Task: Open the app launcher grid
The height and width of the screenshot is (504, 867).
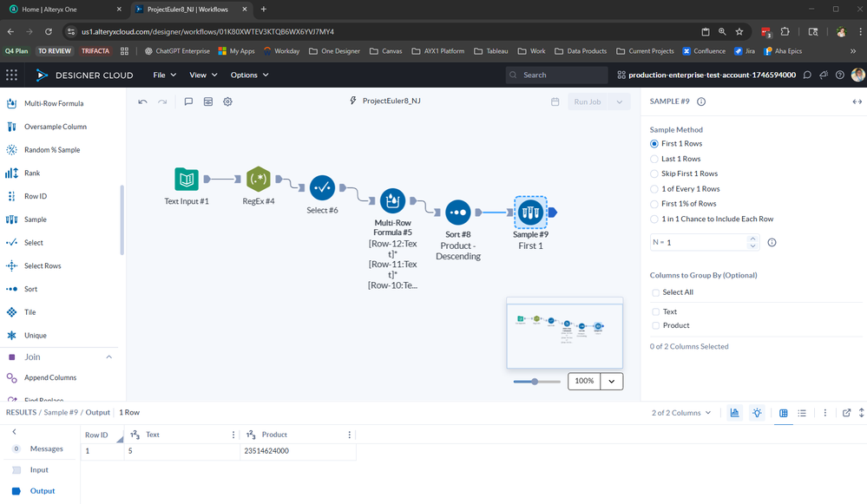Action: coord(11,75)
